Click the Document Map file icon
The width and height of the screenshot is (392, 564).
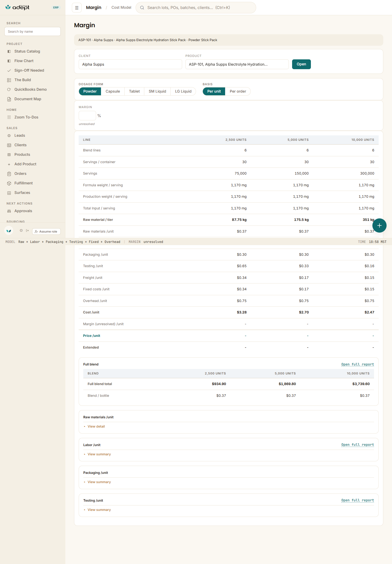pos(9,99)
